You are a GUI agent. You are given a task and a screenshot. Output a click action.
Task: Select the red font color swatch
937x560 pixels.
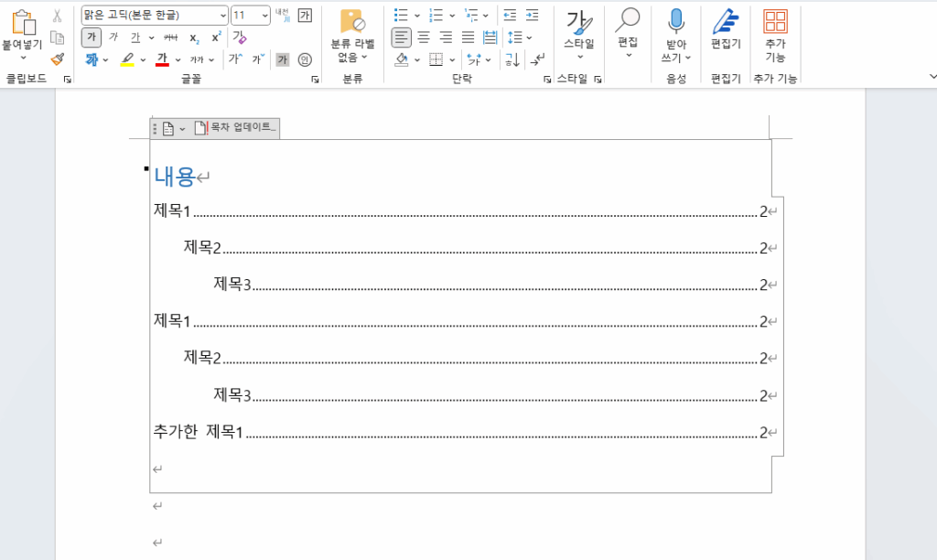[162, 59]
